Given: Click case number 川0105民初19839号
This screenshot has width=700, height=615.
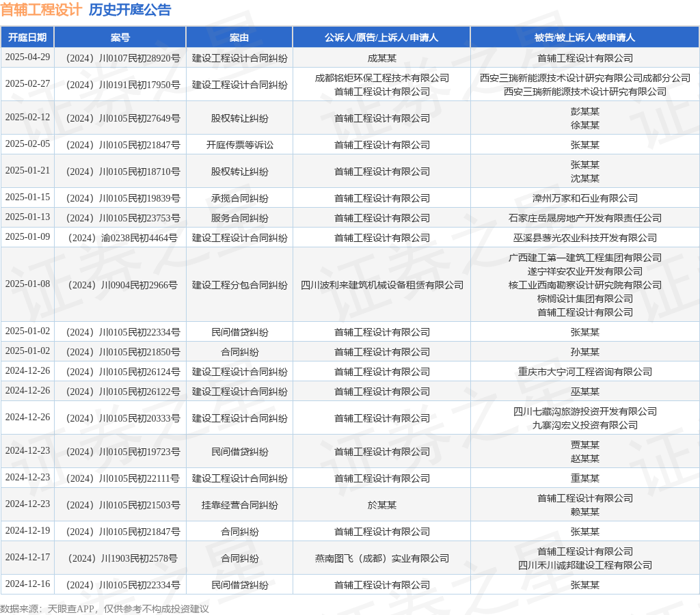Looking at the screenshot, I should coord(123,198).
